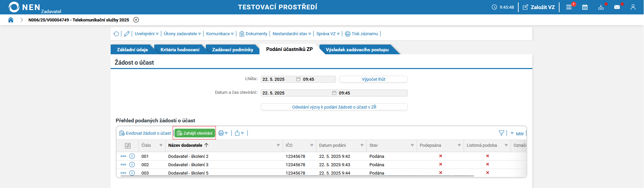Click Tisk záznamu

(x=361, y=34)
